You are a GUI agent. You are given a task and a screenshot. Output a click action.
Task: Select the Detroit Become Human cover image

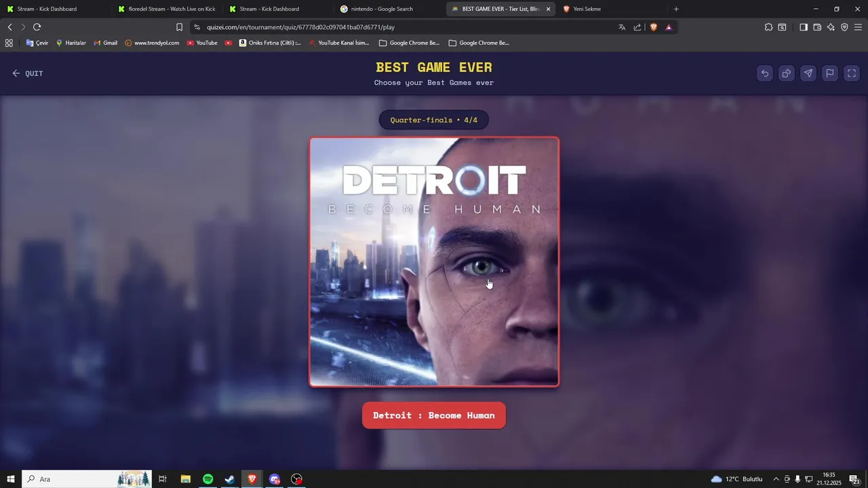pos(434,262)
